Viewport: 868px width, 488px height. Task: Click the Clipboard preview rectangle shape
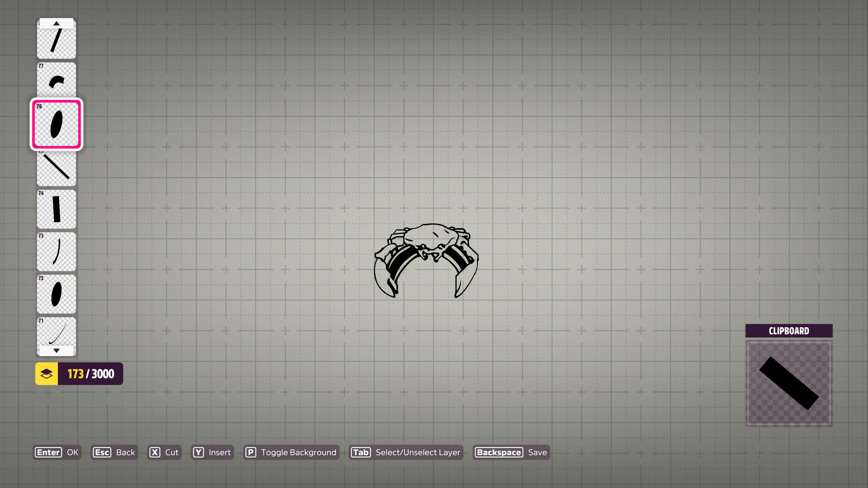(x=789, y=383)
